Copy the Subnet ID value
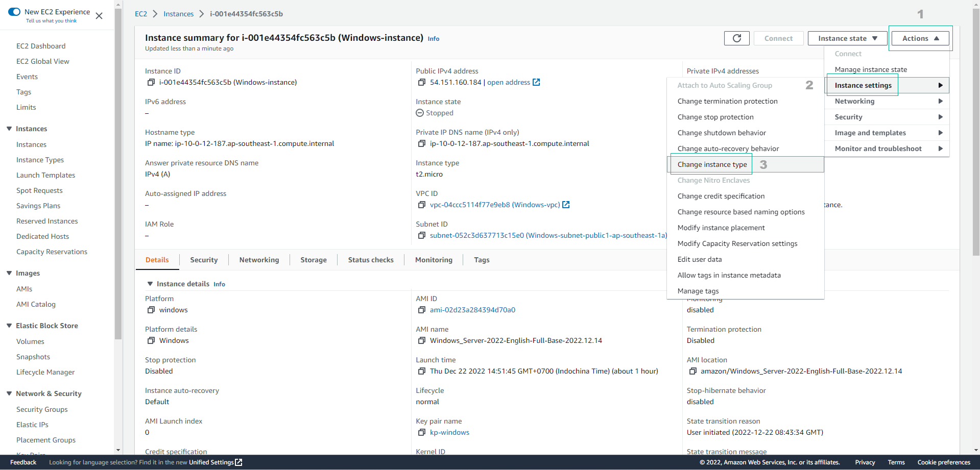The image size is (980, 470). (x=421, y=235)
